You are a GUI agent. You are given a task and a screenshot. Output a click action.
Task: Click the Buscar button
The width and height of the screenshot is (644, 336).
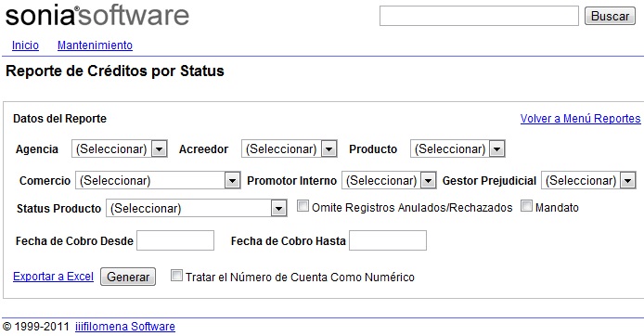[x=610, y=16]
